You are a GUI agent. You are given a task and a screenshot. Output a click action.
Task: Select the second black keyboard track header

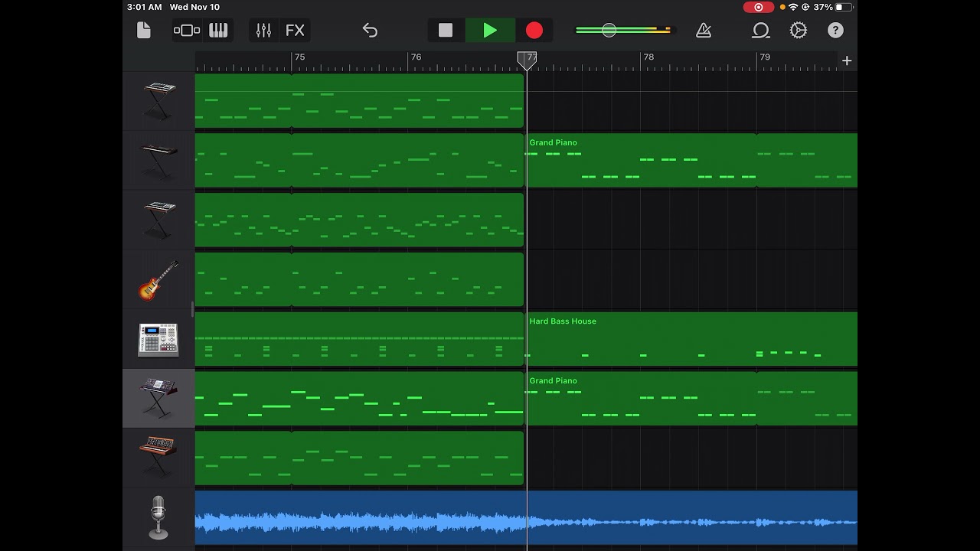tap(158, 161)
